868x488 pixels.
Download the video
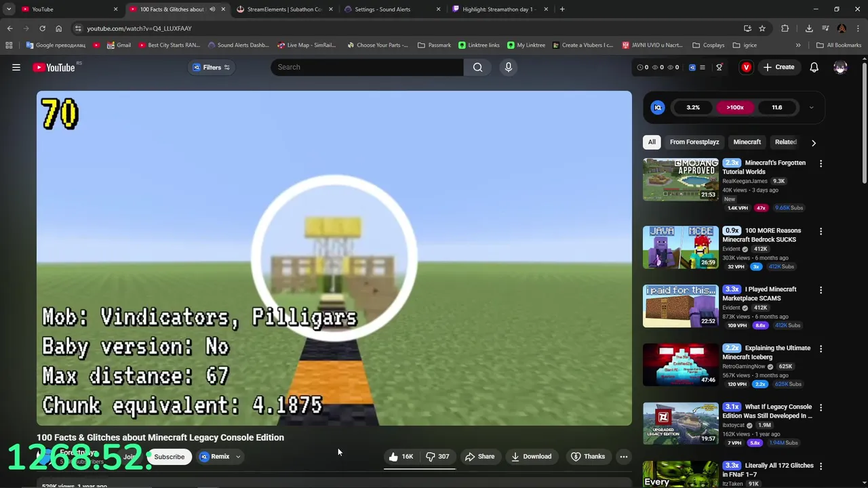(x=531, y=457)
